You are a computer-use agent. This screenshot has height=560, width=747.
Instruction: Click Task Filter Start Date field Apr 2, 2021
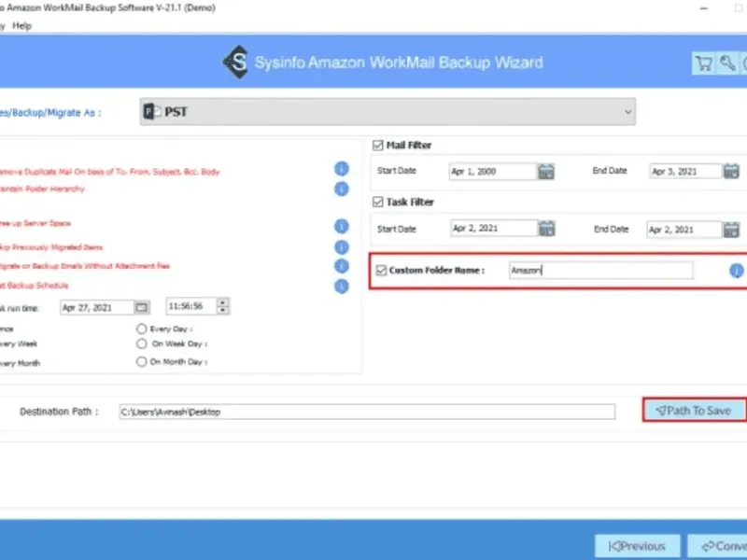click(494, 229)
